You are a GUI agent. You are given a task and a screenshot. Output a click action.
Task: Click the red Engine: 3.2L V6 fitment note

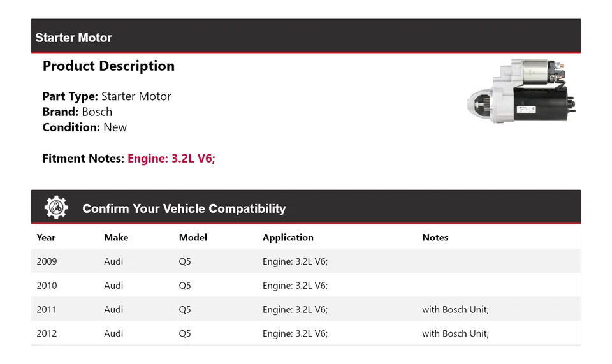[x=171, y=158]
